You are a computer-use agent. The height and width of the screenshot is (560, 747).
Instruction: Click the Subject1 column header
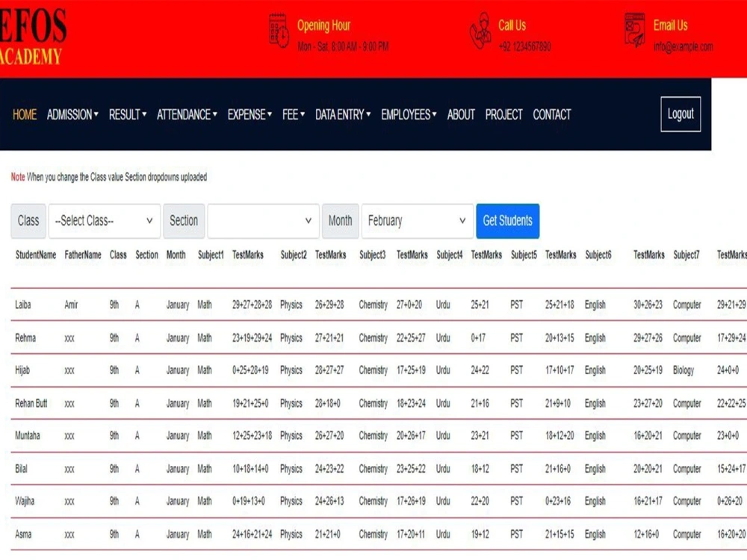pyautogui.click(x=211, y=255)
